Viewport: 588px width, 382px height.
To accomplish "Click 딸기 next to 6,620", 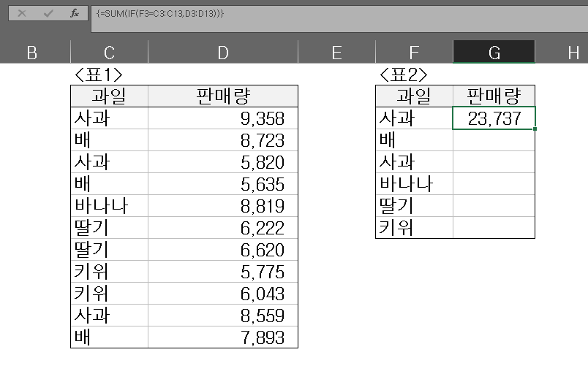I will 109,249.
